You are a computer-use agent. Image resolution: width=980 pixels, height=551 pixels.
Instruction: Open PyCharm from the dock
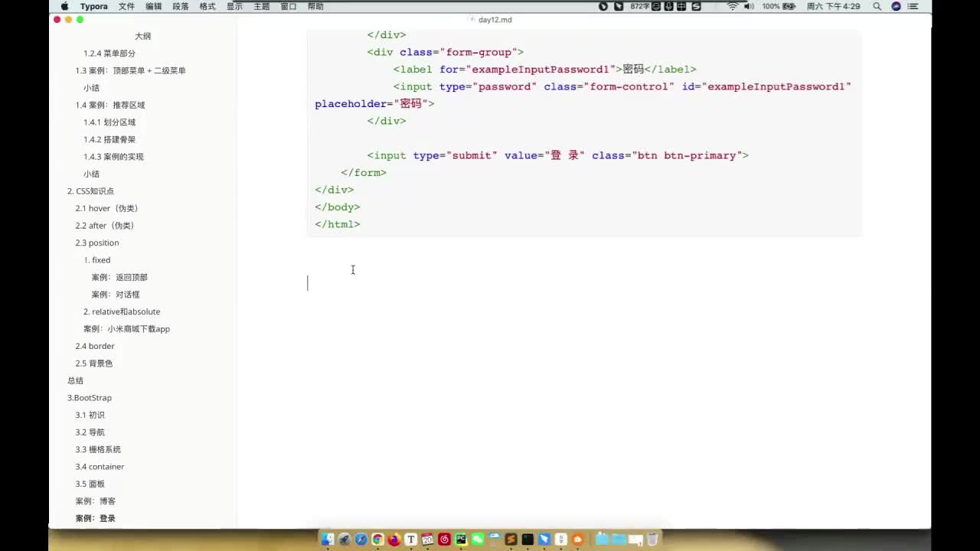click(461, 540)
